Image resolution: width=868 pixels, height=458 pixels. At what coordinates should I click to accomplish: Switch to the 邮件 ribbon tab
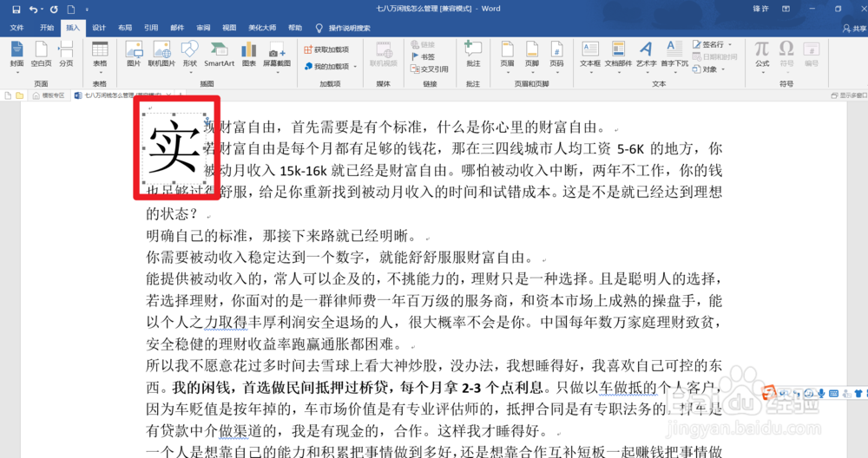177,28
